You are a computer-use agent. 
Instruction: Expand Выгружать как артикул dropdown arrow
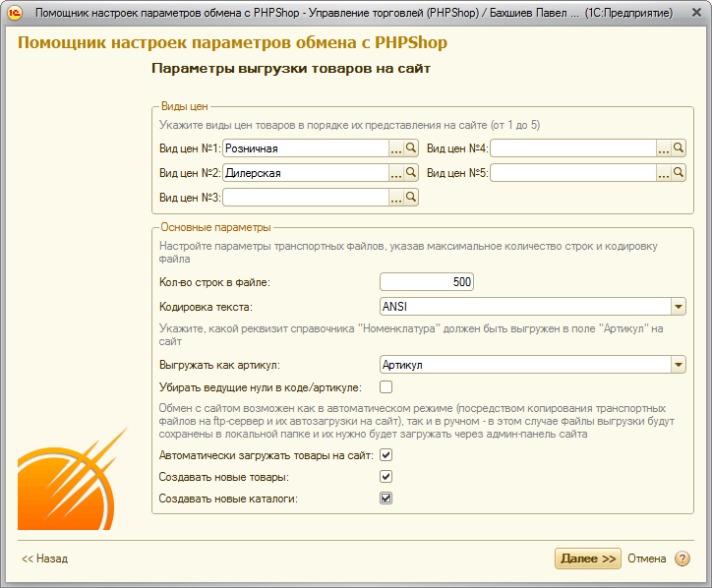click(679, 365)
